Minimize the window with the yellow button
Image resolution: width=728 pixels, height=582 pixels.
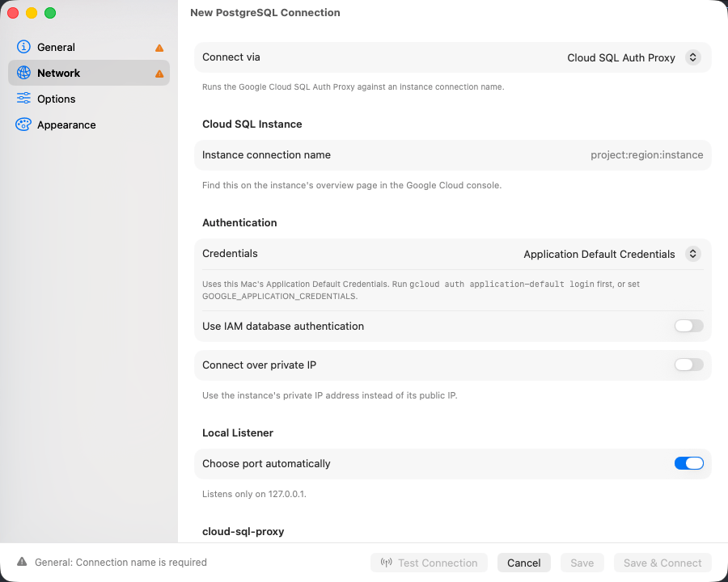click(32, 13)
